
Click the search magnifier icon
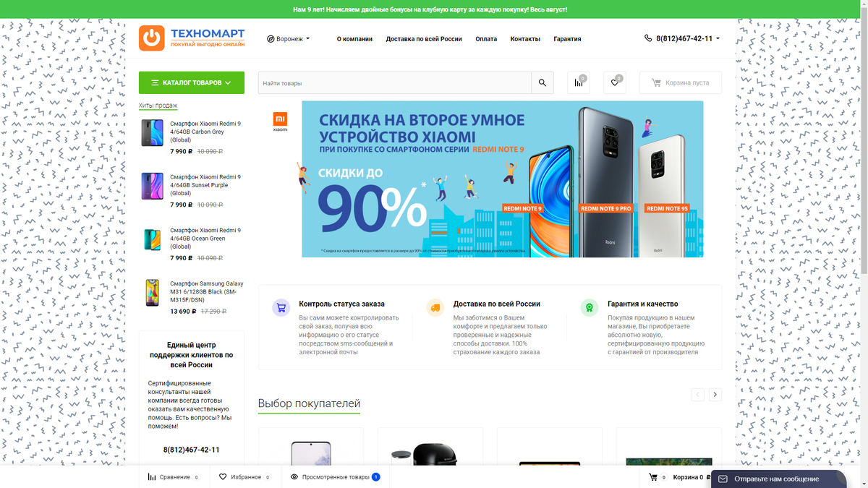point(542,83)
